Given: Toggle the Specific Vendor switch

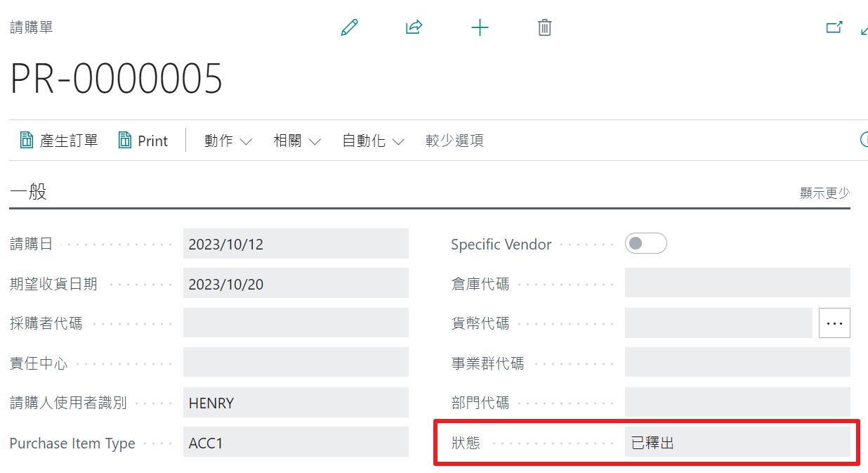Looking at the screenshot, I should (646, 243).
